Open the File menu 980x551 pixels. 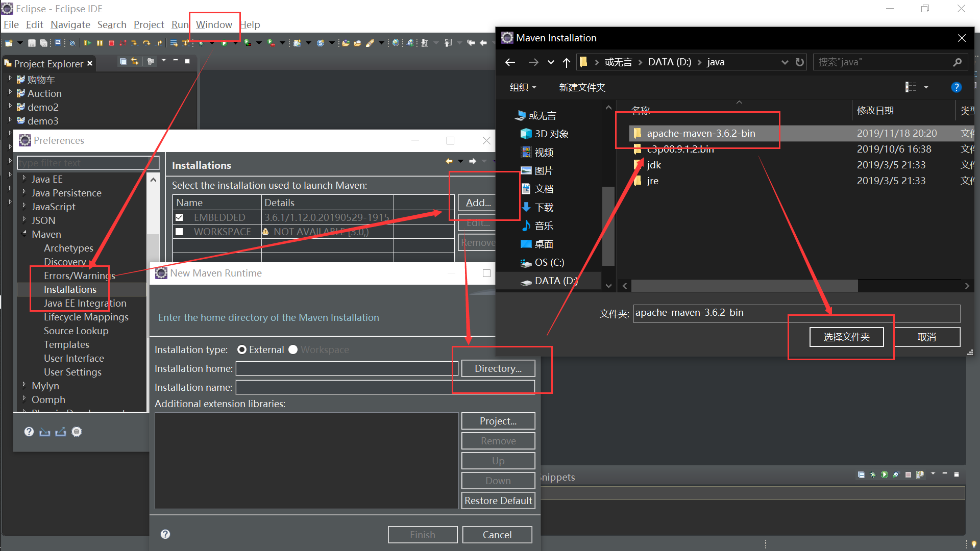pos(11,24)
